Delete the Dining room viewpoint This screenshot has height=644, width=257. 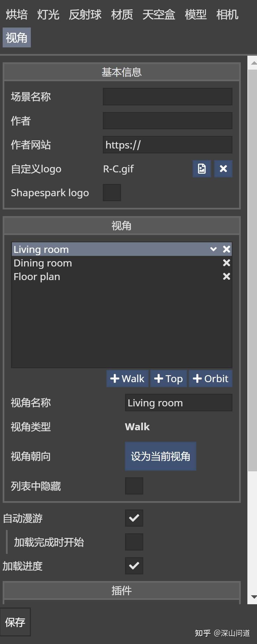(x=226, y=263)
